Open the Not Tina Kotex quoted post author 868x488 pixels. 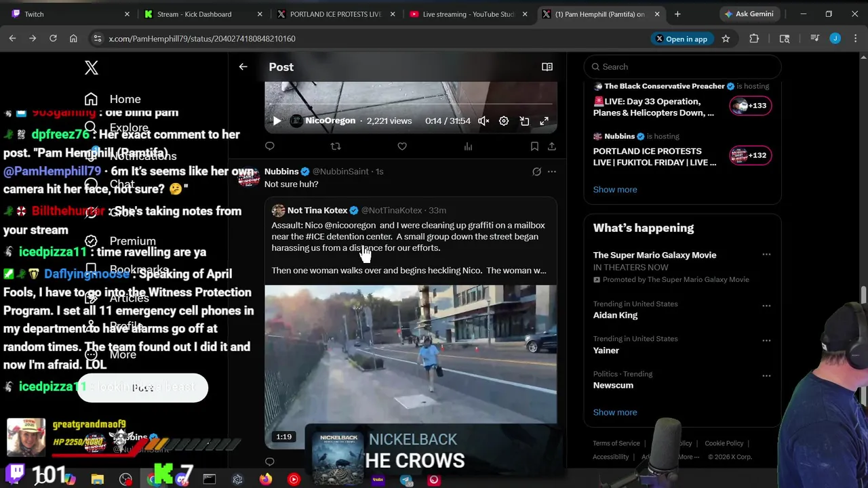[x=317, y=210]
